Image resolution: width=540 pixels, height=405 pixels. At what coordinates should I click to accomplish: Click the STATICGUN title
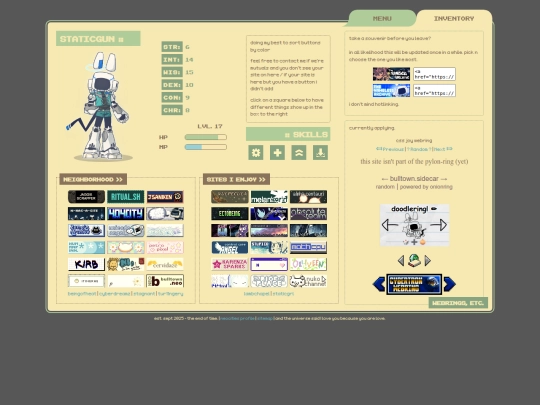tap(98, 39)
